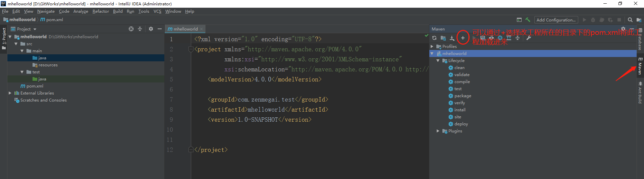Hide the Maven tool window
The height and width of the screenshot is (179, 644).
[x=632, y=29]
